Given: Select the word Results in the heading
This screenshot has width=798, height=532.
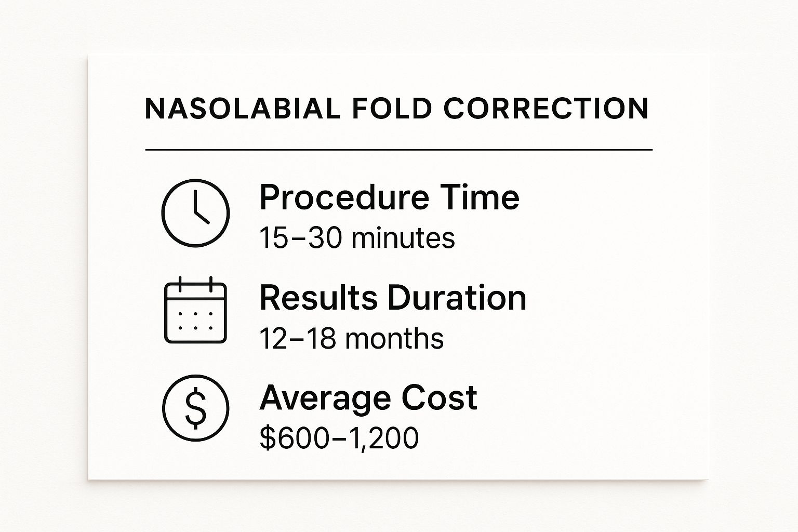Looking at the screenshot, I should [318, 298].
